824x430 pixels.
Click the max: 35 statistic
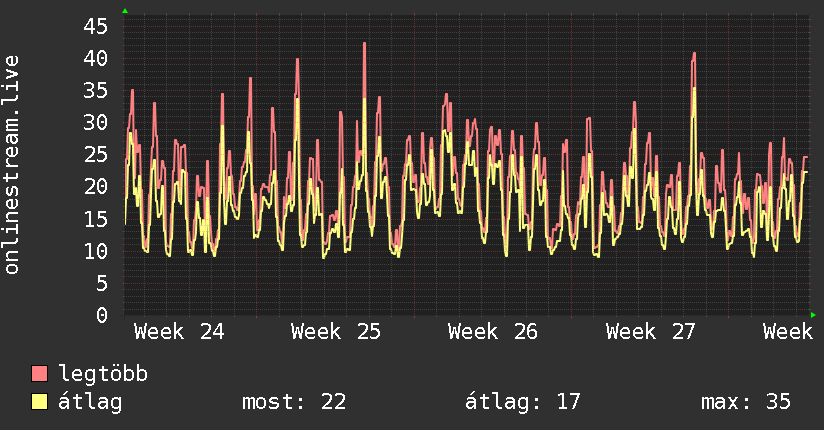click(746, 402)
